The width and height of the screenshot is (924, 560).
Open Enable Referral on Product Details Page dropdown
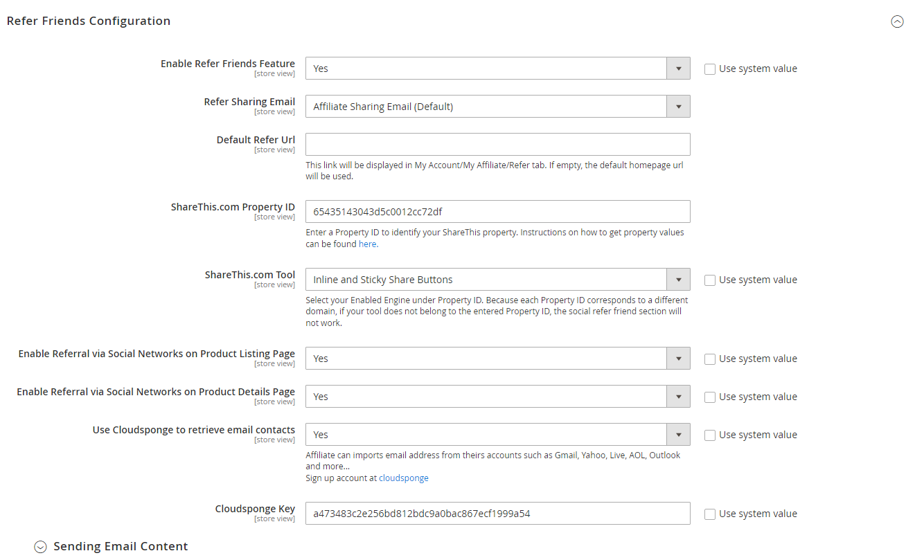coord(497,397)
